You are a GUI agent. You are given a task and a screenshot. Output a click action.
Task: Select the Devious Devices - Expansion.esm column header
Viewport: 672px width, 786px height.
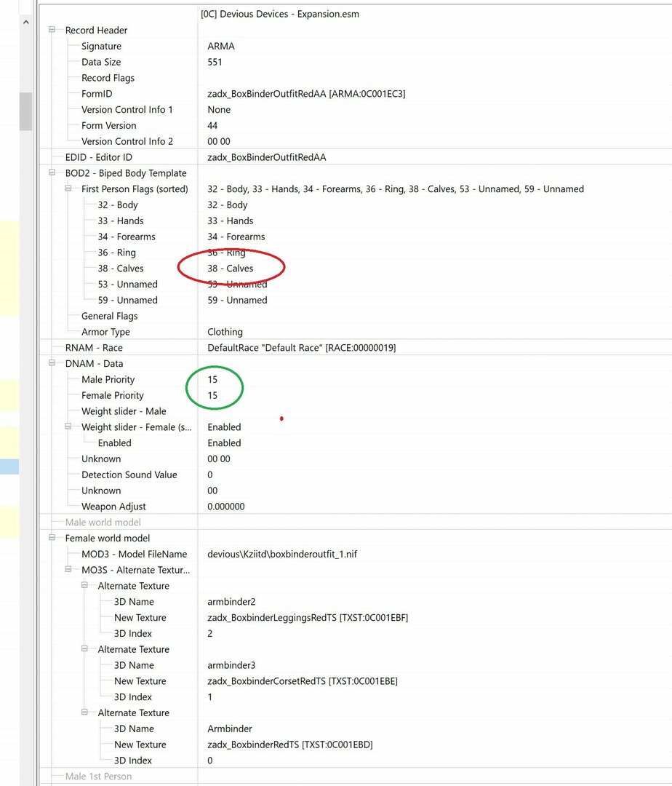point(280,14)
